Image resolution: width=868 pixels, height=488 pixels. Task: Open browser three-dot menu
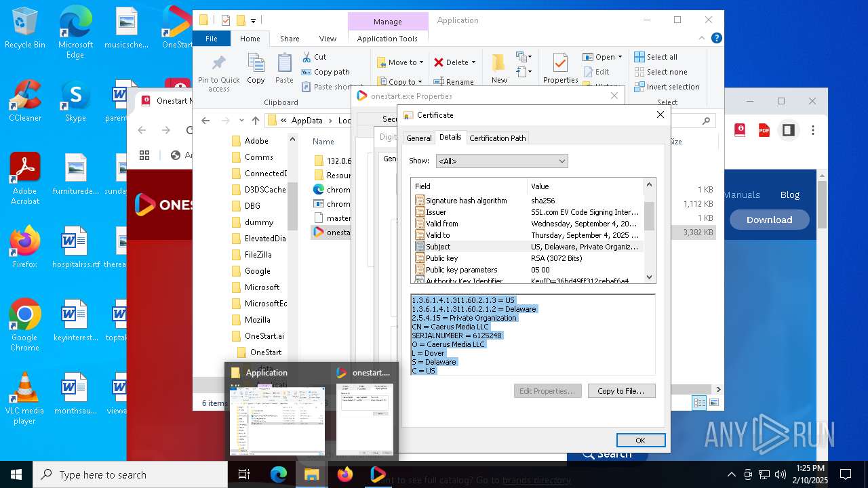coord(813,130)
